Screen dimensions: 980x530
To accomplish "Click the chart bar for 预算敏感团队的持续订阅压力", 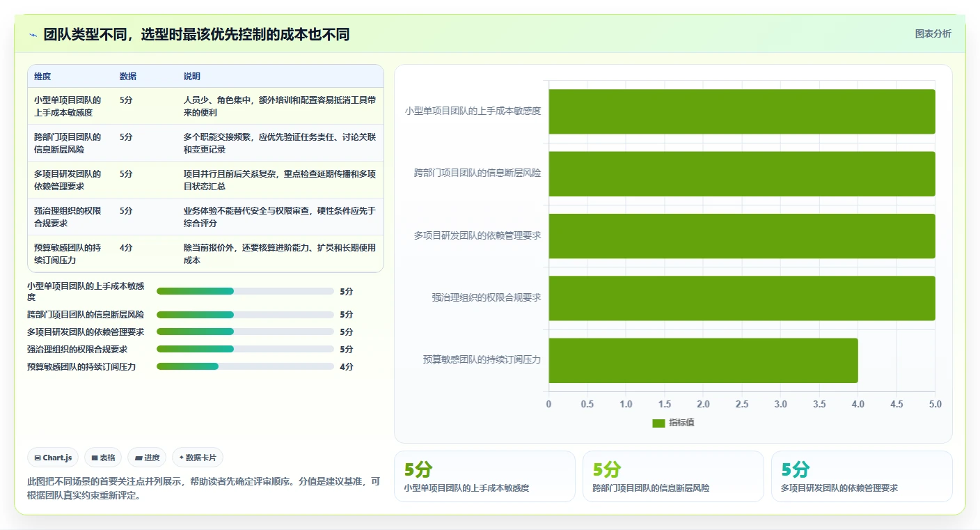I will tap(704, 361).
